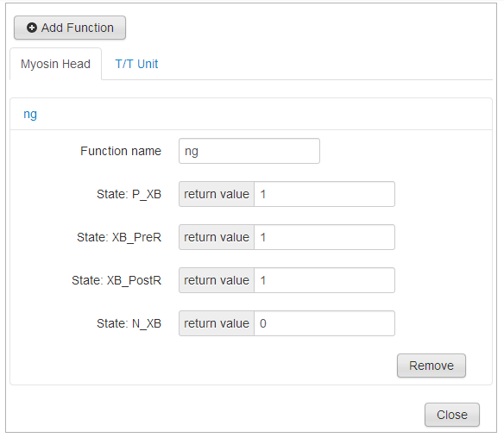Viewport: 504px width, 444px height.
Task: Click the State: XB_PostR label
Action: click(x=117, y=280)
